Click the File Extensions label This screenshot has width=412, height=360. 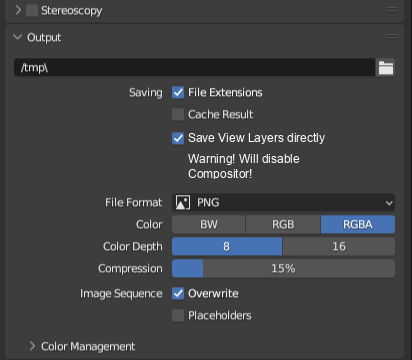[225, 92]
